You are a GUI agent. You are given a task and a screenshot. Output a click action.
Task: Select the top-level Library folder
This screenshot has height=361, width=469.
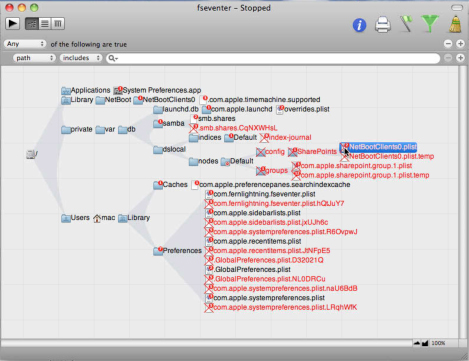point(77,100)
